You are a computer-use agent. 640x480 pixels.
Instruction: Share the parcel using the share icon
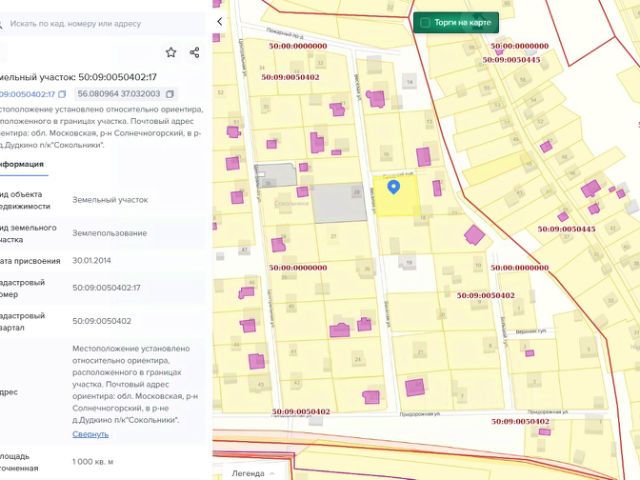[x=195, y=52]
